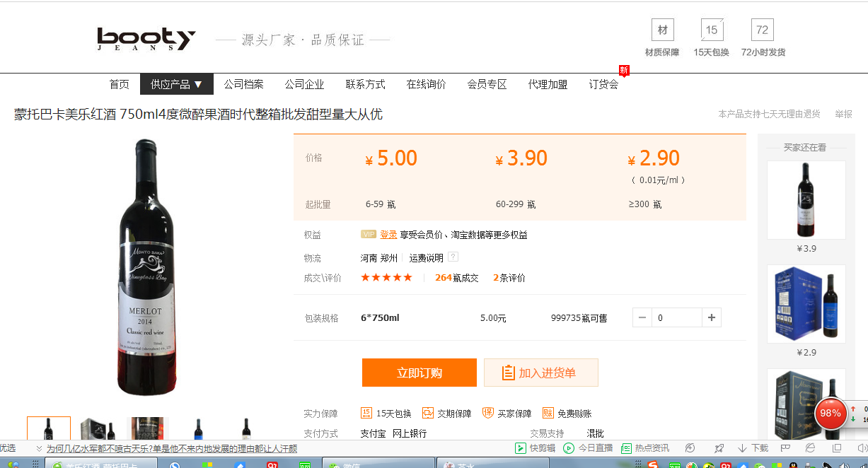This screenshot has height=468, width=868.
Task: Click the 加入进货单 button
Action: tap(541, 373)
